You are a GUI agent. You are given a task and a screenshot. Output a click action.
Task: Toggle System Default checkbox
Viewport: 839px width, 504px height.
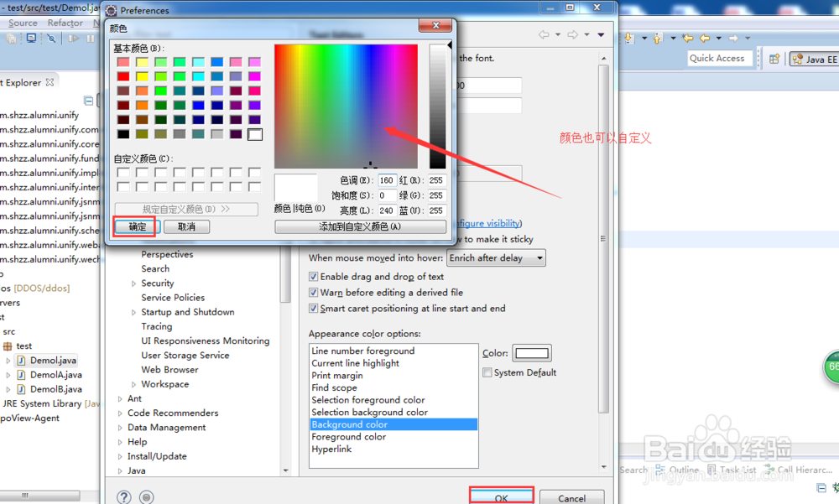pyautogui.click(x=487, y=372)
